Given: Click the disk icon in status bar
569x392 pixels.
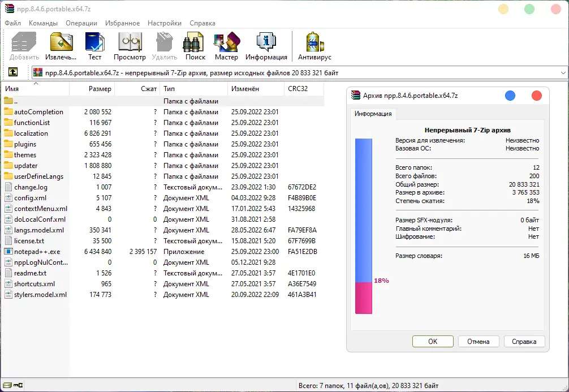Looking at the screenshot, I should (7, 385).
